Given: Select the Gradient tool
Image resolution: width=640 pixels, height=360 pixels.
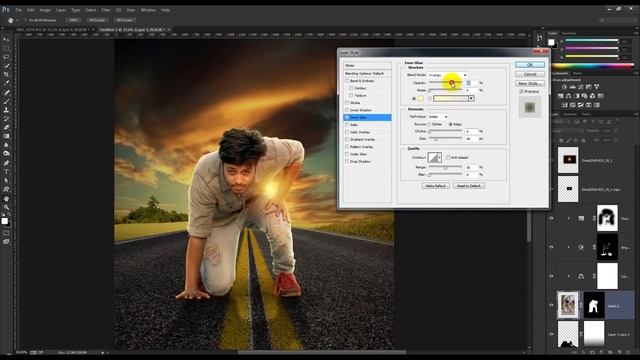Looking at the screenshot, I should pyautogui.click(x=6, y=136).
